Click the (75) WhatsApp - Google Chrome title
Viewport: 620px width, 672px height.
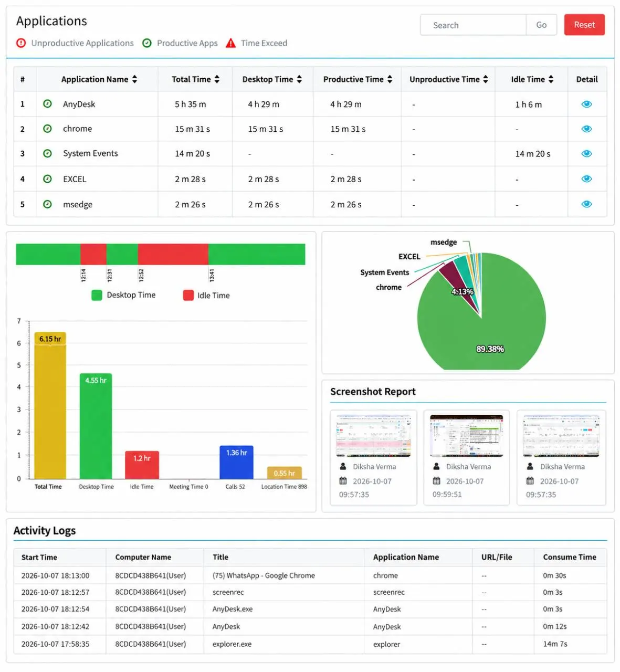pyautogui.click(x=264, y=575)
